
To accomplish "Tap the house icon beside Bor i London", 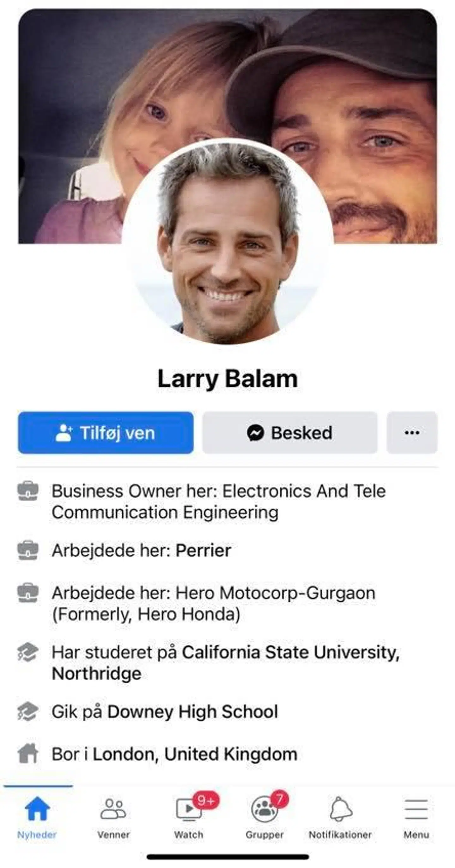I will (x=28, y=753).
